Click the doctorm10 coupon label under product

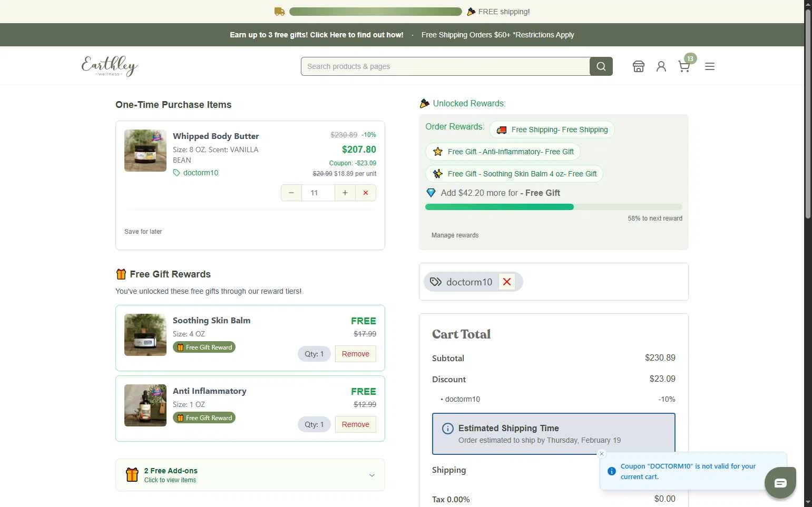click(201, 173)
